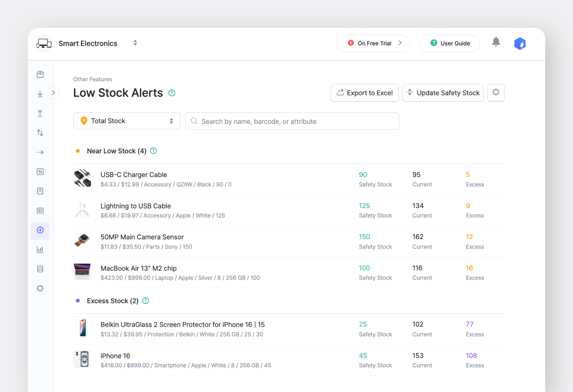Expand the Smart Electronics company switcher

click(135, 43)
